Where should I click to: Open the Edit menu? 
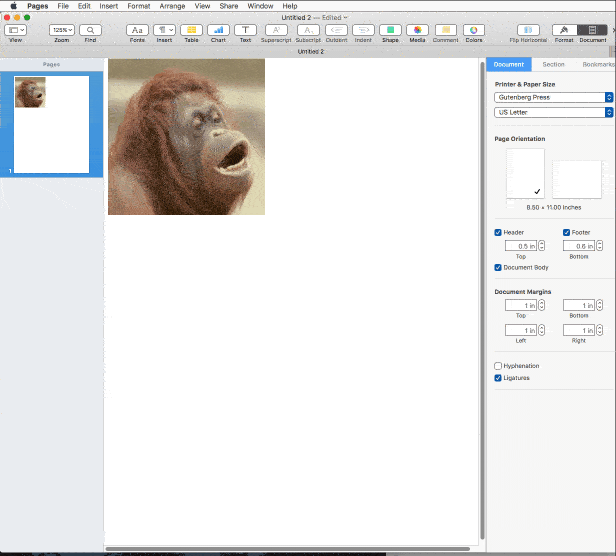[84, 6]
